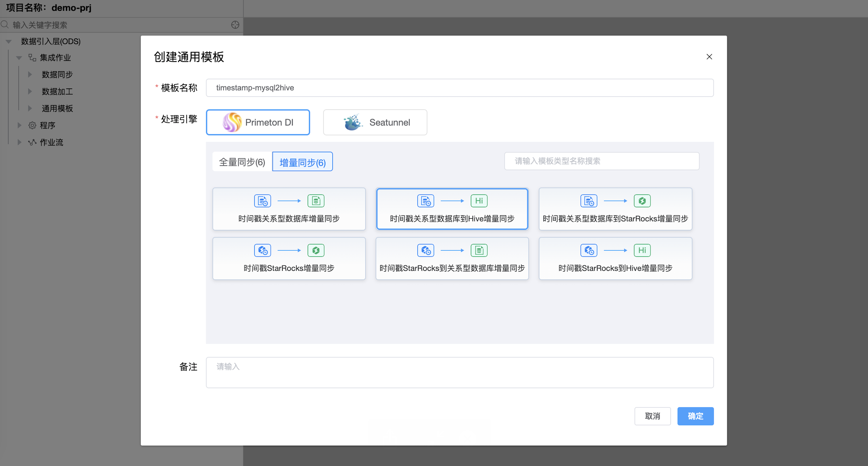
Task: Click the StarRocks icon on 时间戳StarRocks增量同步 card
Action: [x=316, y=250]
